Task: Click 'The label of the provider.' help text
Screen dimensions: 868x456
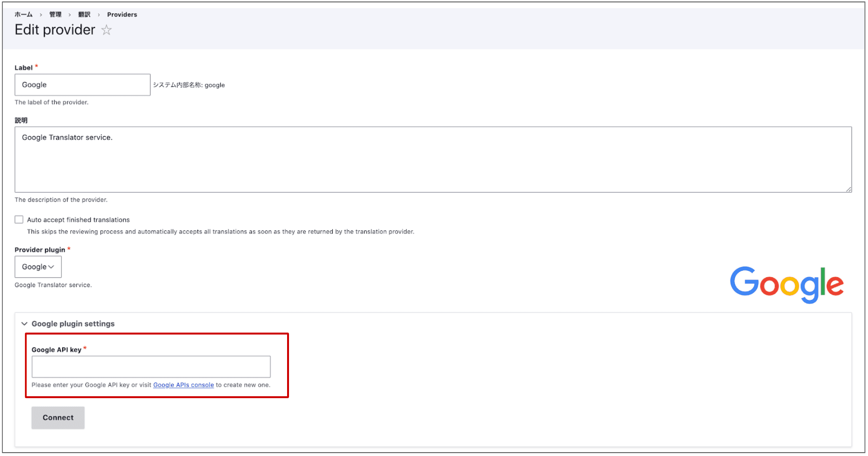Action: coord(52,102)
